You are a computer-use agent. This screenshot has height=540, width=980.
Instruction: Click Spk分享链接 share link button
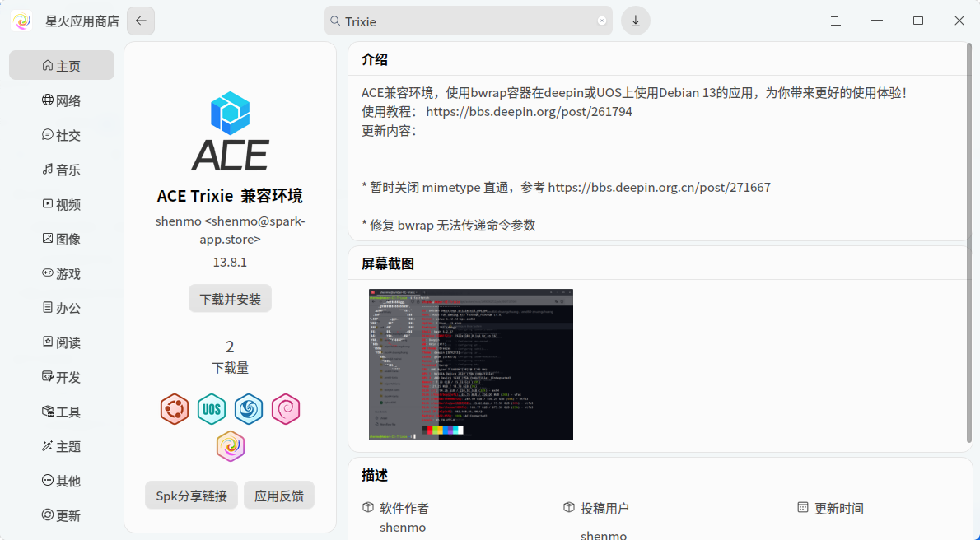191,496
